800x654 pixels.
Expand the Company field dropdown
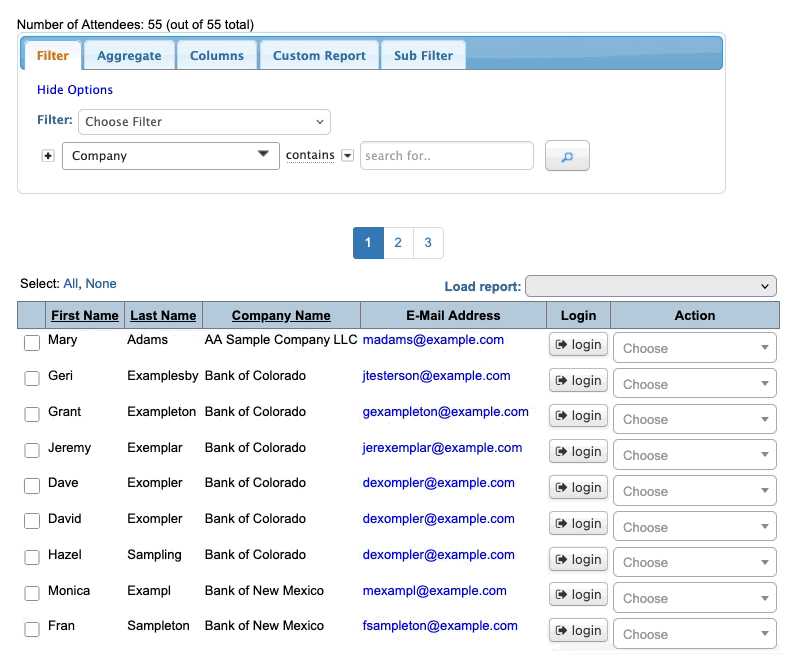click(x=170, y=156)
